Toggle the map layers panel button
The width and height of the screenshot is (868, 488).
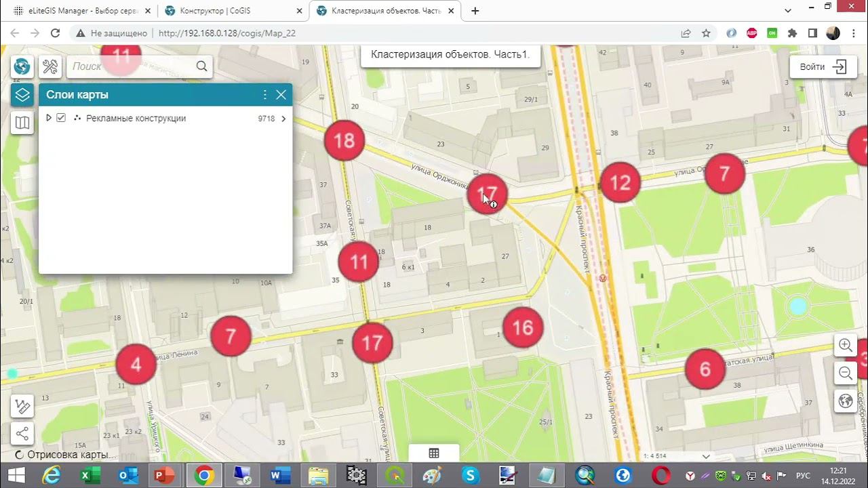22,95
